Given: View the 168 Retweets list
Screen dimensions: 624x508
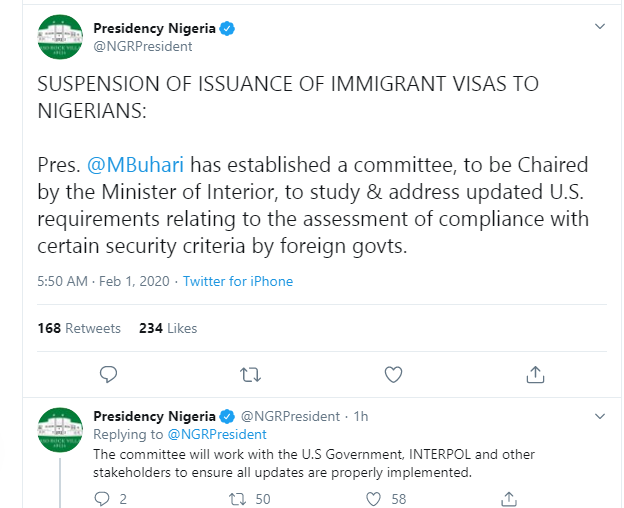Looking at the screenshot, I should (79, 328).
